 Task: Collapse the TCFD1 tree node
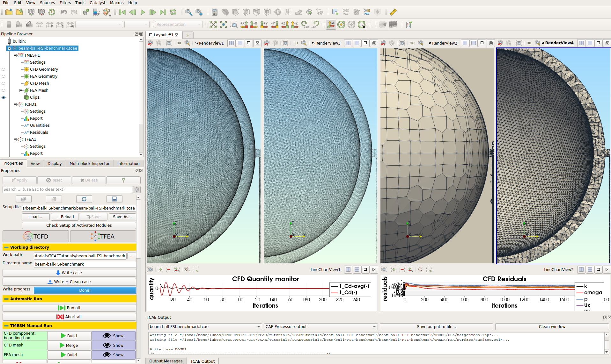15,104
